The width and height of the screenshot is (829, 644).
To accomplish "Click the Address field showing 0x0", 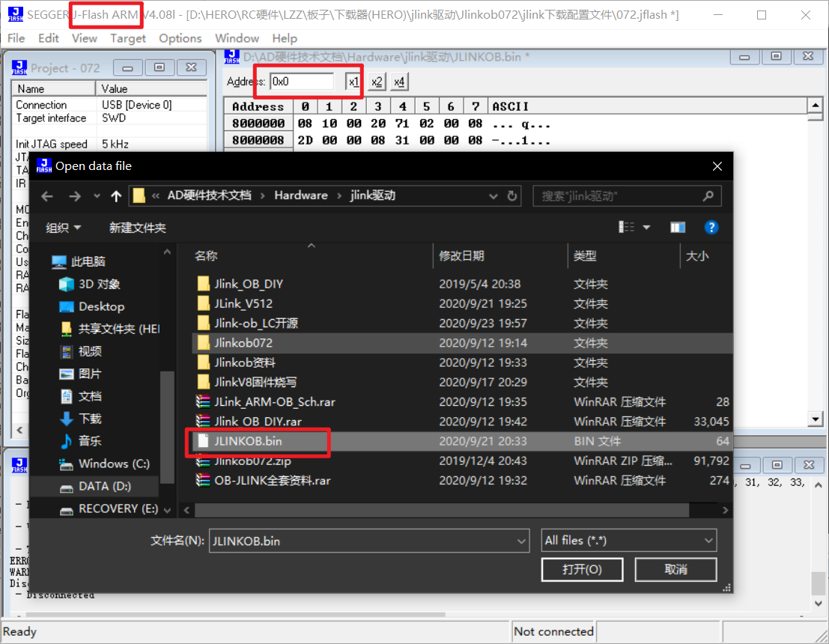I will pyautogui.click(x=302, y=82).
